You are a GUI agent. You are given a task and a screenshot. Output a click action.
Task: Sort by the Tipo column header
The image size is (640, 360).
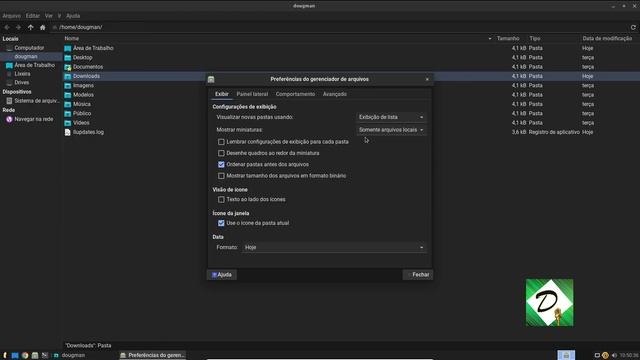(x=535, y=38)
